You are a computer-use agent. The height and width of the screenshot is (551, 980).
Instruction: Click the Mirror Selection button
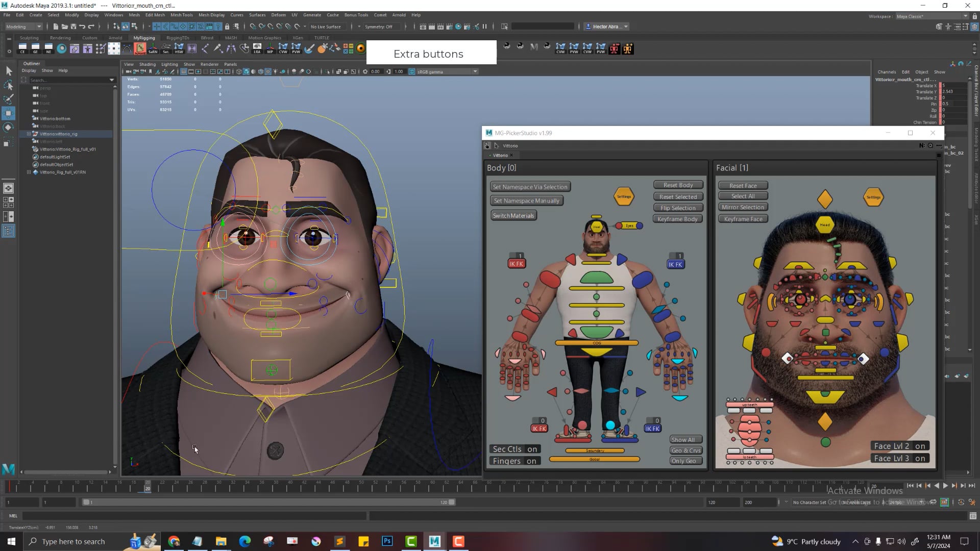(743, 207)
